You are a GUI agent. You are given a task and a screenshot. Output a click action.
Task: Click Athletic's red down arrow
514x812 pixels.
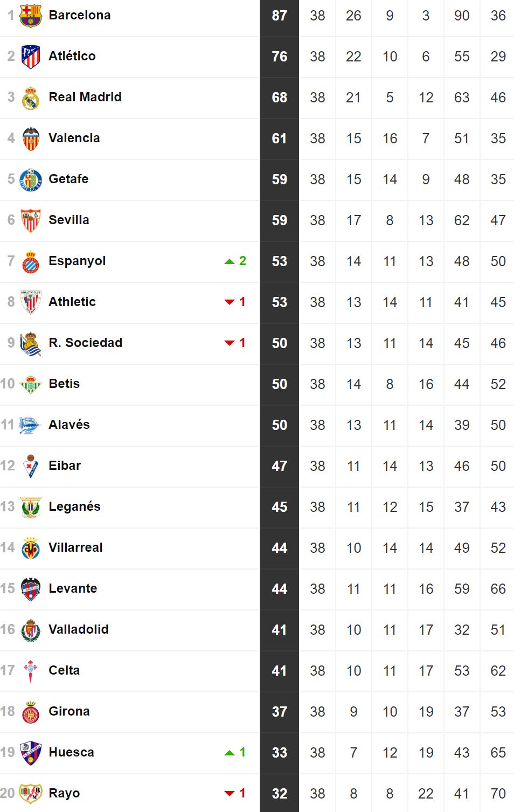pyautogui.click(x=230, y=302)
